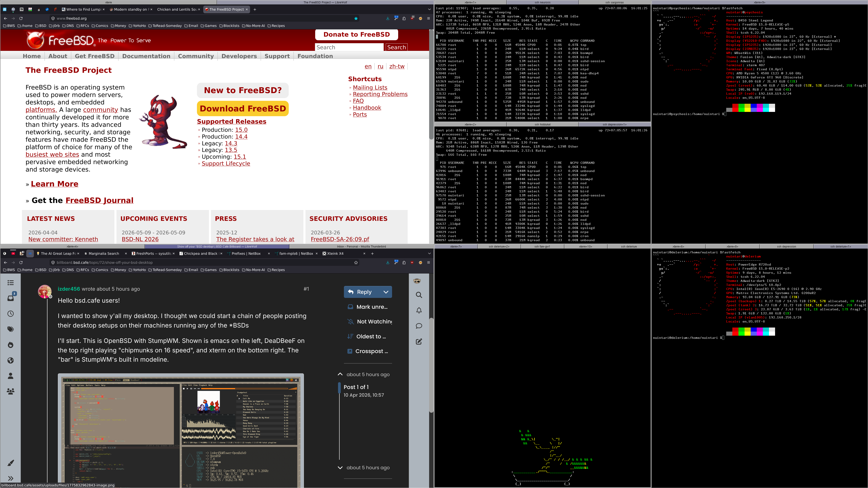The width and height of the screenshot is (868, 488).
Task: Click the green swatch in the psychosis fastfetch palette
Action: pos(741,108)
